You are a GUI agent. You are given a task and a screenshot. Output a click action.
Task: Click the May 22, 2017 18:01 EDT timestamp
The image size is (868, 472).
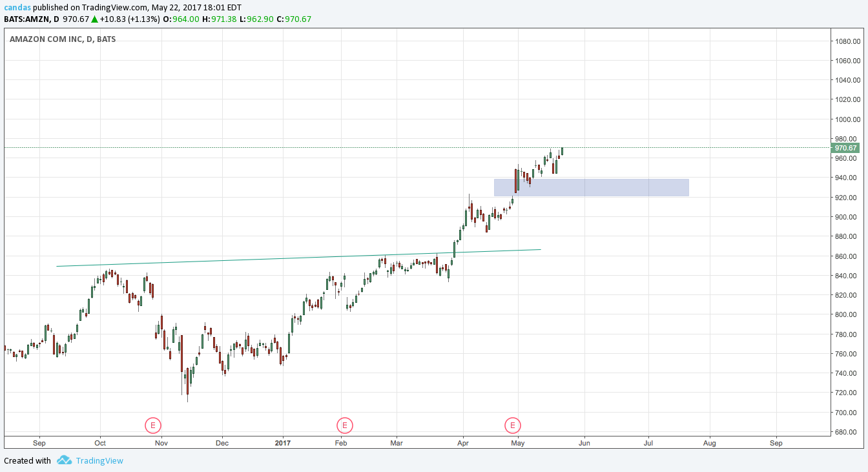[196, 7]
